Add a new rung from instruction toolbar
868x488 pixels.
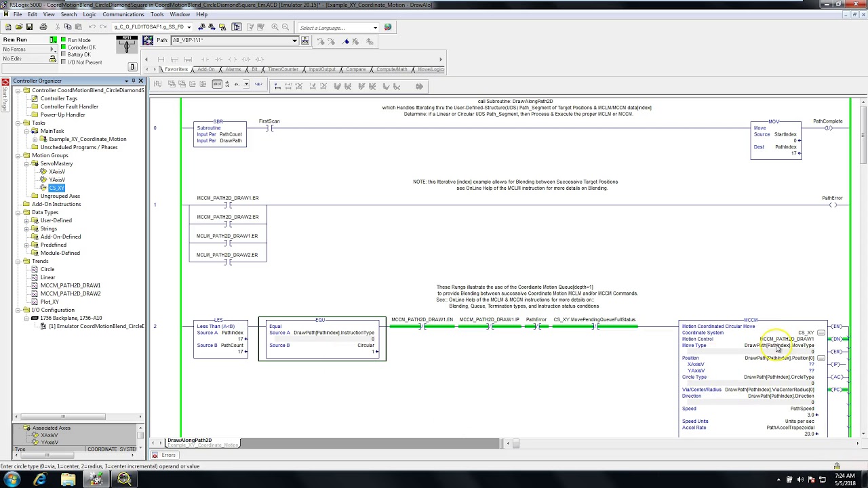tap(161, 59)
